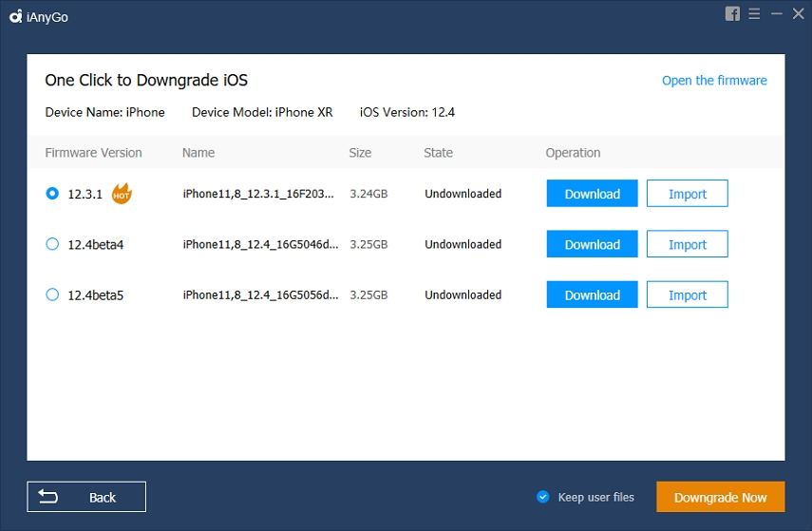Click 3.25GB size in 12.4beta5 row

click(x=368, y=294)
